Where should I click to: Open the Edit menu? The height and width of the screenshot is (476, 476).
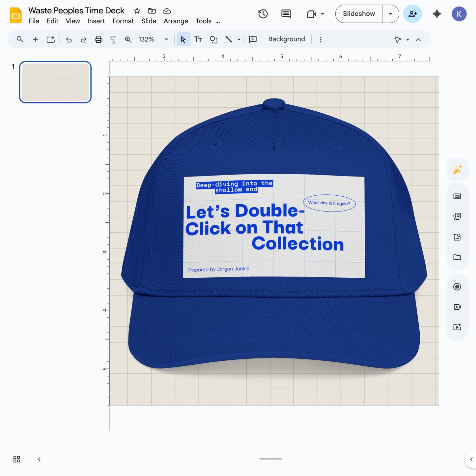tap(52, 21)
